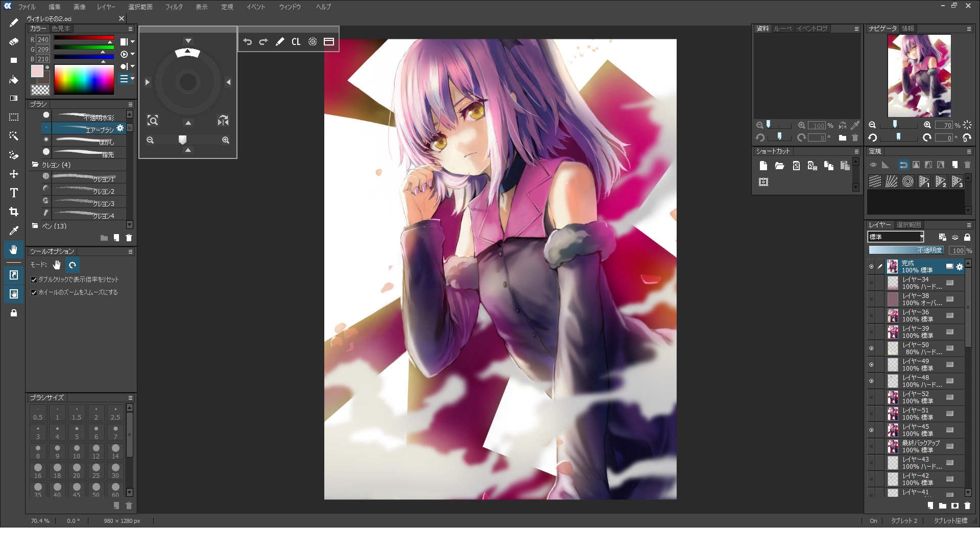The width and height of the screenshot is (980, 552).
Task: Select the Brush tool in left toolbar
Action: [x=14, y=22]
